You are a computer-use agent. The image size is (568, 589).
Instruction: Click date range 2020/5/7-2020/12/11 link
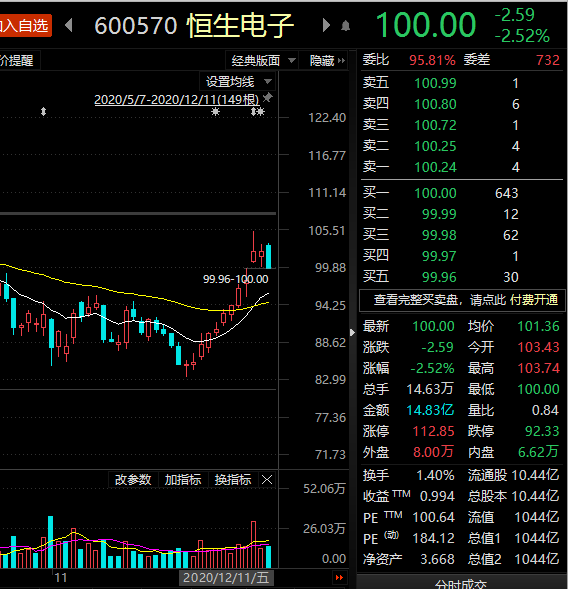[x=177, y=100]
